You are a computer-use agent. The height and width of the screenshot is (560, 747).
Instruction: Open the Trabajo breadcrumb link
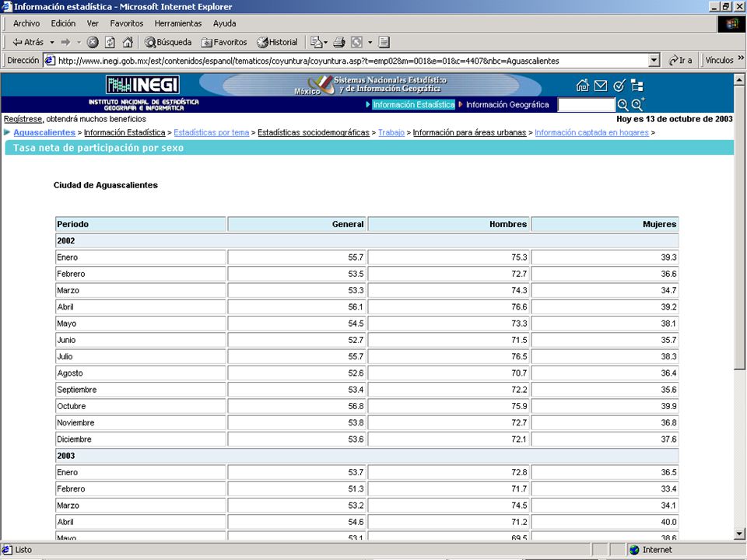(x=391, y=132)
